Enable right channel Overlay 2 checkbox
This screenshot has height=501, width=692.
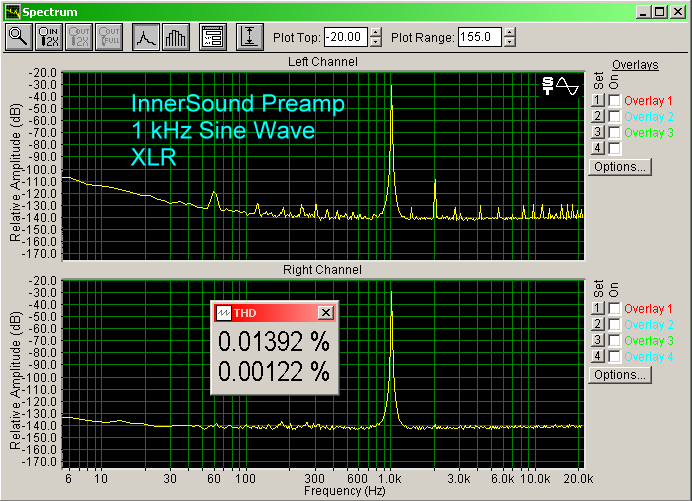tap(614, 324)
